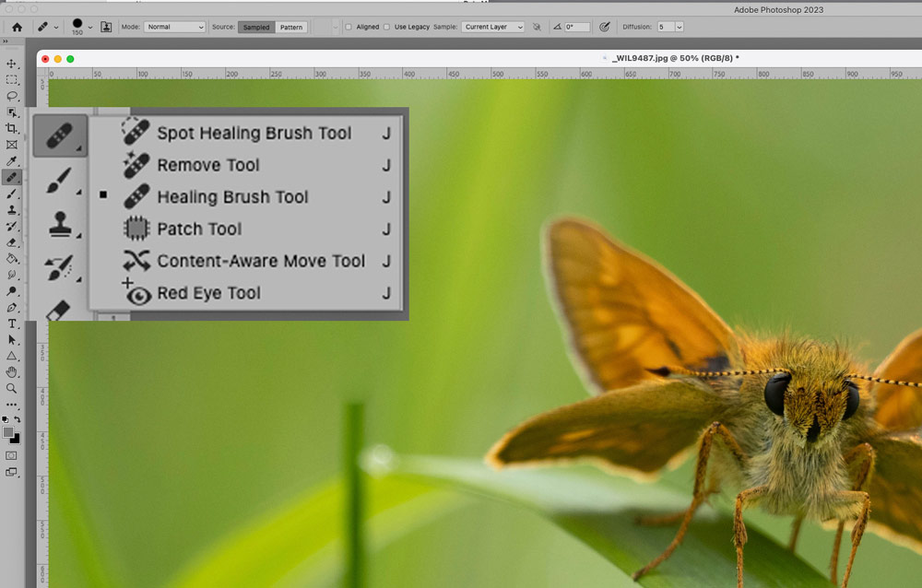Click the active Healing Brush tool in the toolbar

[11, 177]
